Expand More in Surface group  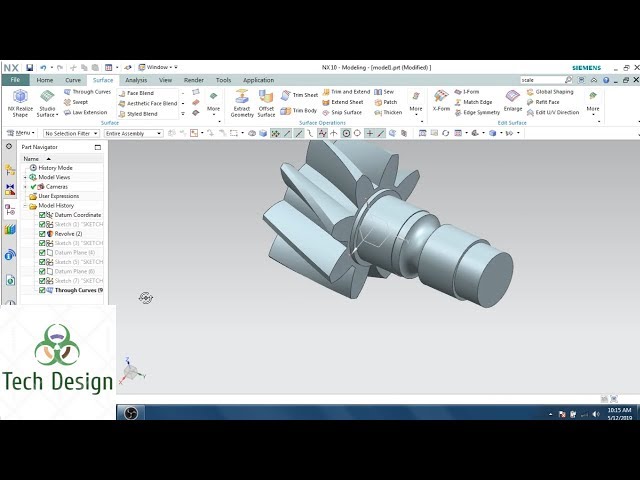point(213,103)
